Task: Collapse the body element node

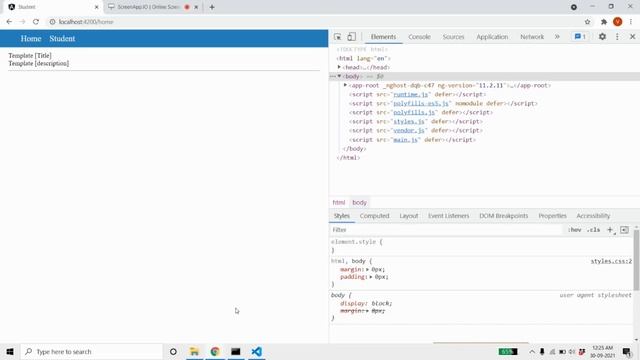Action: click(339, 76)
